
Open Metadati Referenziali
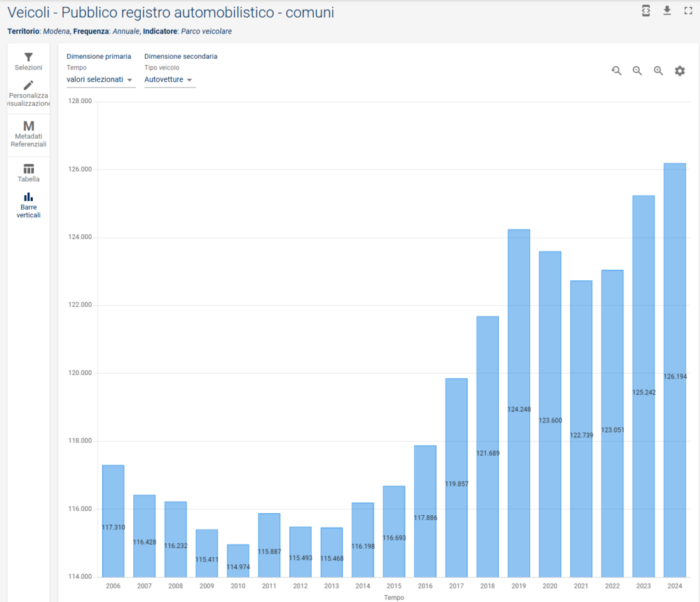click(29, 133)
